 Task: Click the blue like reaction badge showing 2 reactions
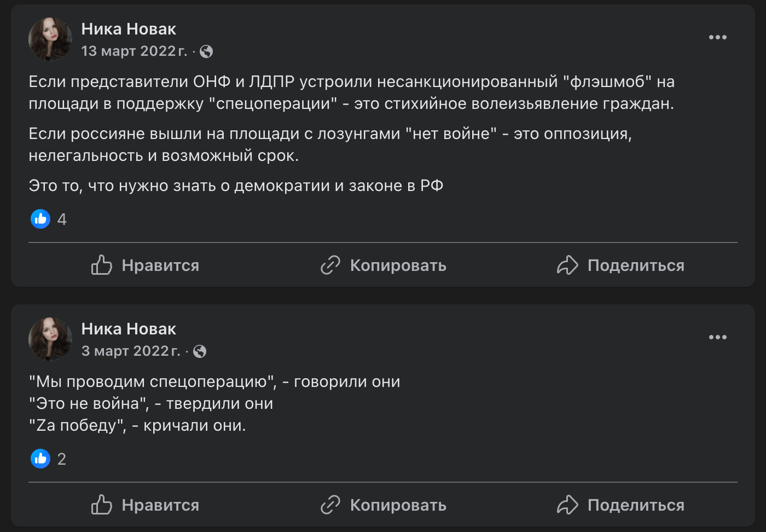click(40, 459)
